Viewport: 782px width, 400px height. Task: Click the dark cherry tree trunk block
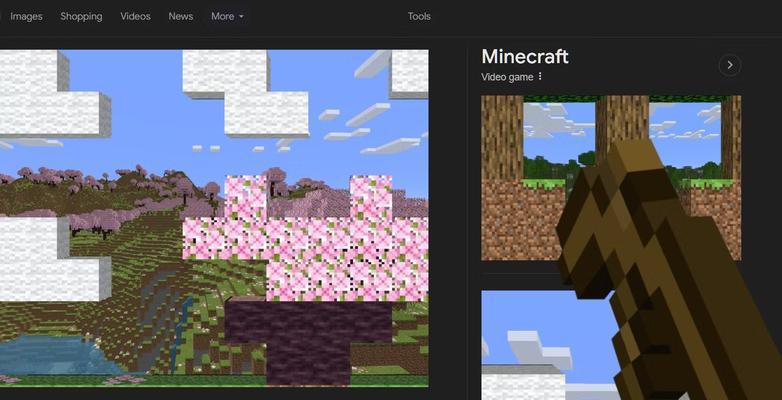[308, 343]
